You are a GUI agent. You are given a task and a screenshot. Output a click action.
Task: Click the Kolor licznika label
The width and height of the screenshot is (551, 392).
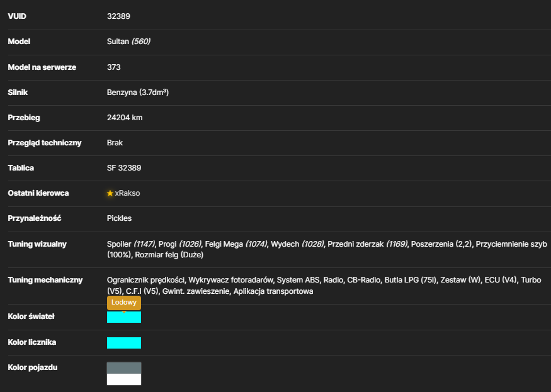[x=32, y=342]
